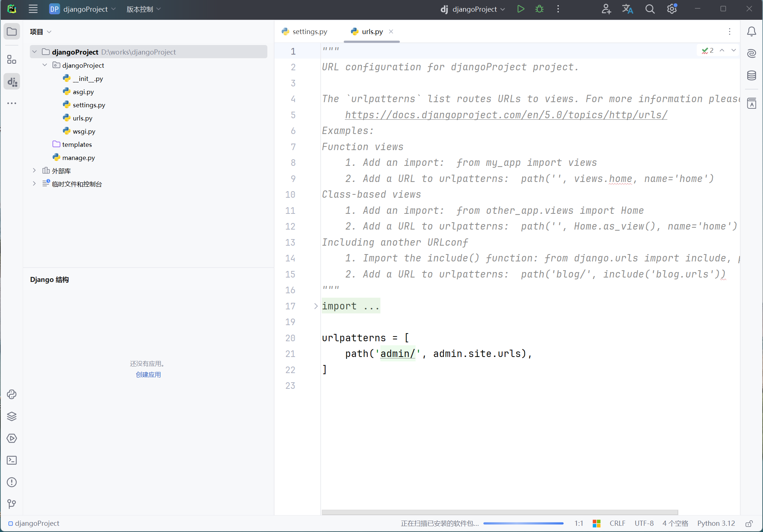This screenshot has height=532, width=763.
Task: Open the djangoProject project dropdown in title bar
Action: pyautogui.click(x=83, y=9)
